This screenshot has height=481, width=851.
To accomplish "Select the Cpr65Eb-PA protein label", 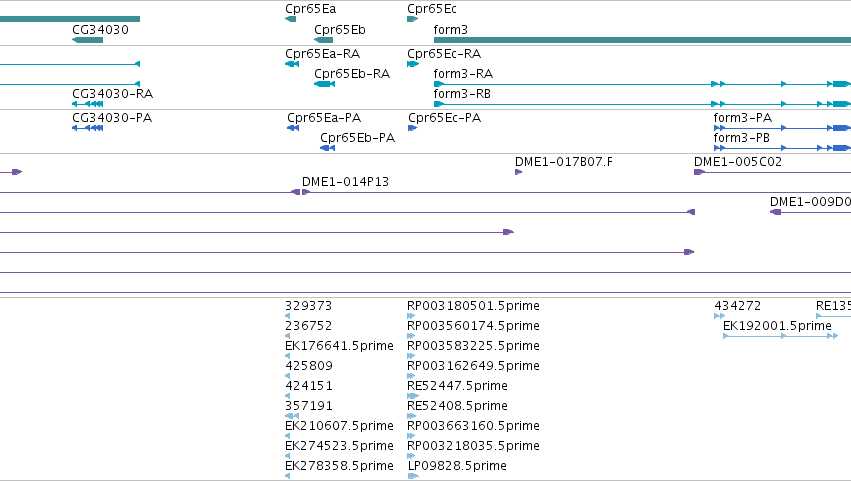I will 357,138.
